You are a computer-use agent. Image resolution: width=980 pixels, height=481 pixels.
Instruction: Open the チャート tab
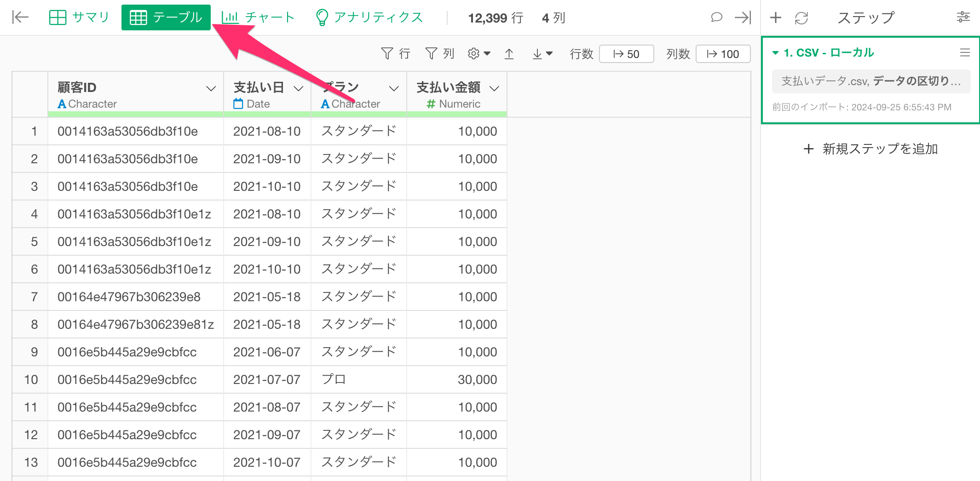[258, 17]
